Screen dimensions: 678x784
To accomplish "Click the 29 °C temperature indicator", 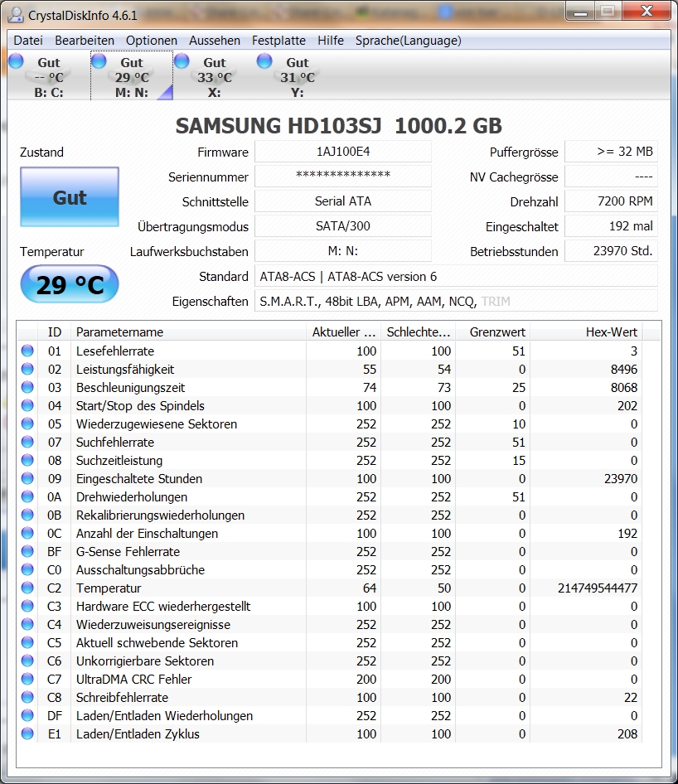I will (69, 284).
